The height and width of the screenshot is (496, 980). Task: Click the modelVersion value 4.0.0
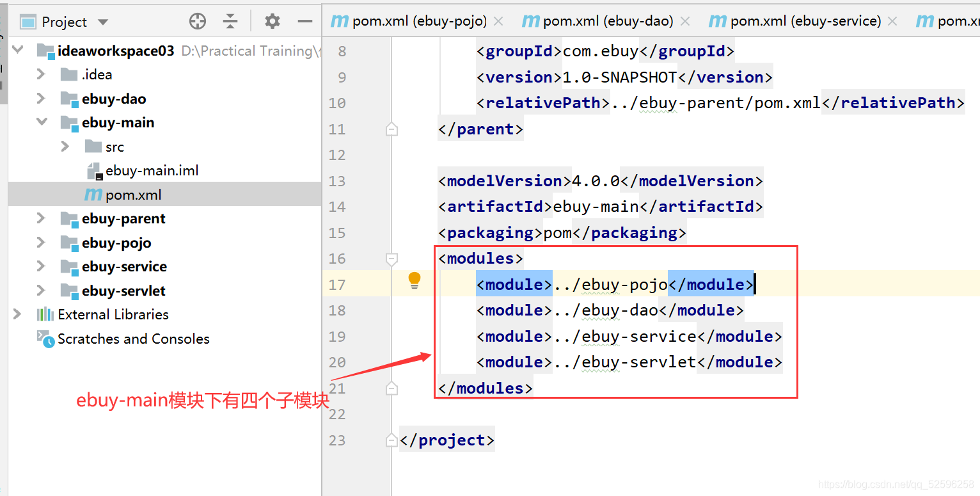click(596, 180)
